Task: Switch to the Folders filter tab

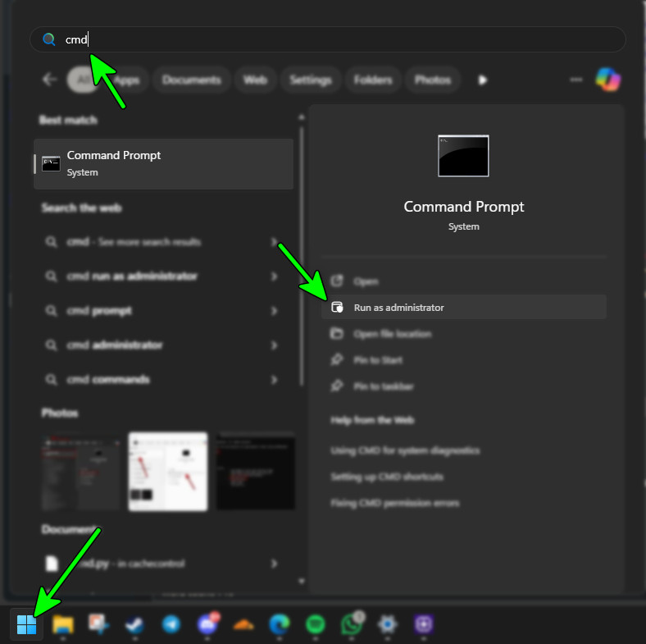Action: click(x=373, y=80)
